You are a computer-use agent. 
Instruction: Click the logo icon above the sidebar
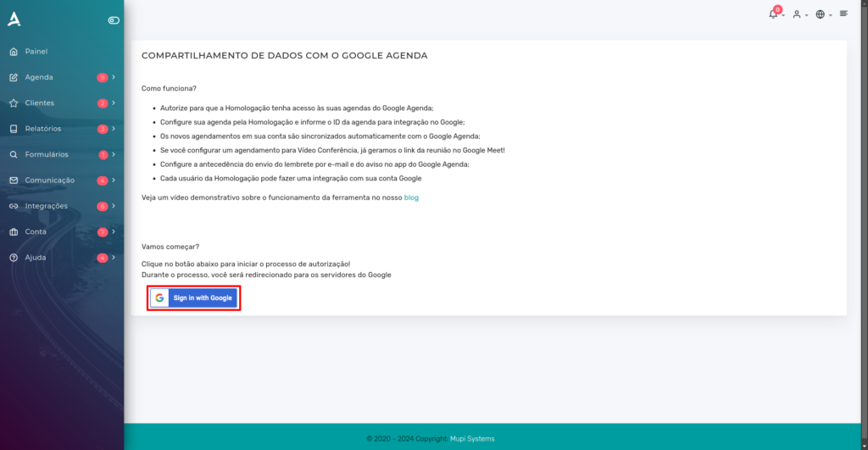[14, 19]
